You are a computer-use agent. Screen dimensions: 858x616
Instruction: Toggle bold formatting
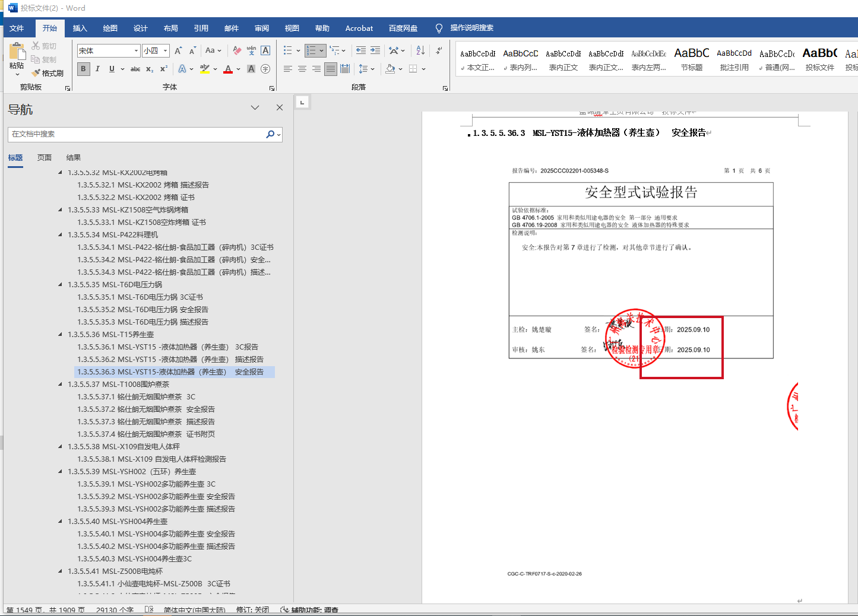pos(83,69)
